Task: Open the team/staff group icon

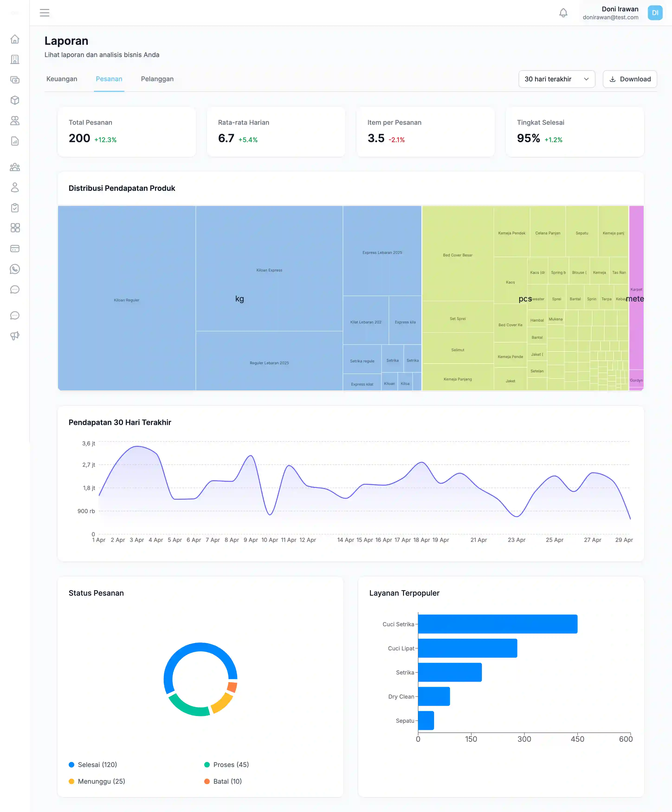Action: coord(15,167)
